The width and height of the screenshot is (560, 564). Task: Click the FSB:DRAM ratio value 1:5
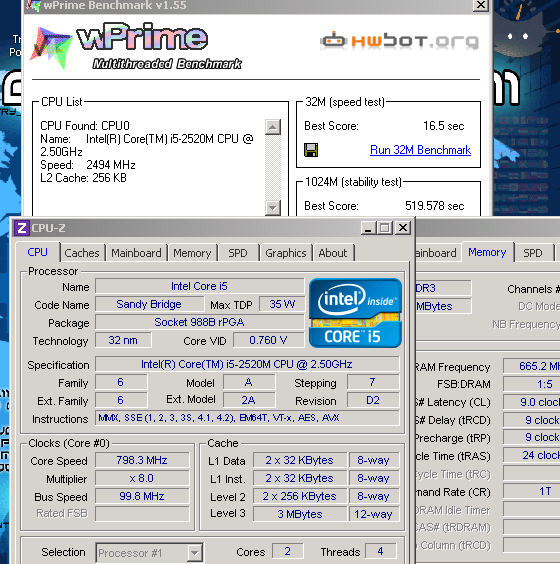point(532,384)
